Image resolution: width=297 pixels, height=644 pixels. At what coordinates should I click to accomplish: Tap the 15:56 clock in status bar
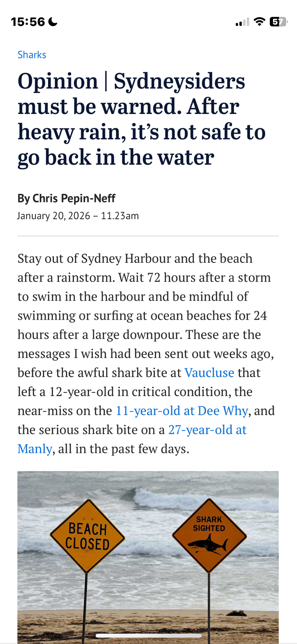point(28,22)
